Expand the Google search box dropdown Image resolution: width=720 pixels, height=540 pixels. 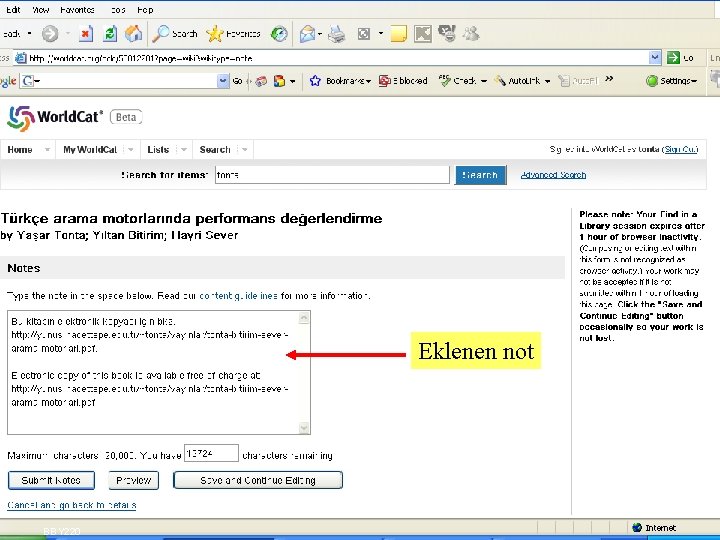coord(223,81)
